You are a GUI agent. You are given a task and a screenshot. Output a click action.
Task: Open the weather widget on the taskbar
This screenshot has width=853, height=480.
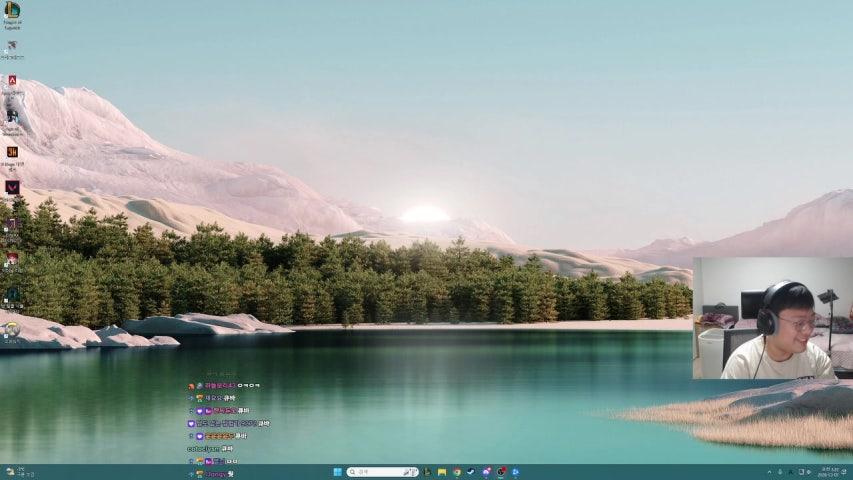coord(18,472)
